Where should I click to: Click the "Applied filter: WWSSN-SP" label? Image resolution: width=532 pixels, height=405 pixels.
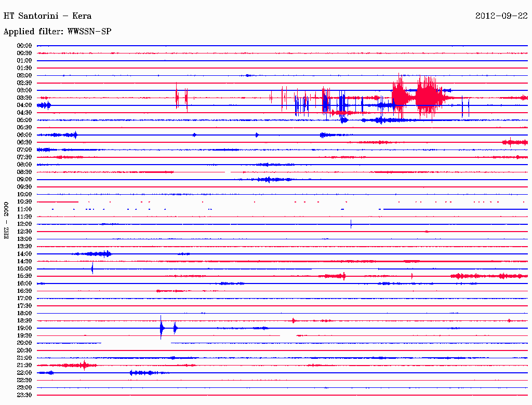[x=57, y=32]
